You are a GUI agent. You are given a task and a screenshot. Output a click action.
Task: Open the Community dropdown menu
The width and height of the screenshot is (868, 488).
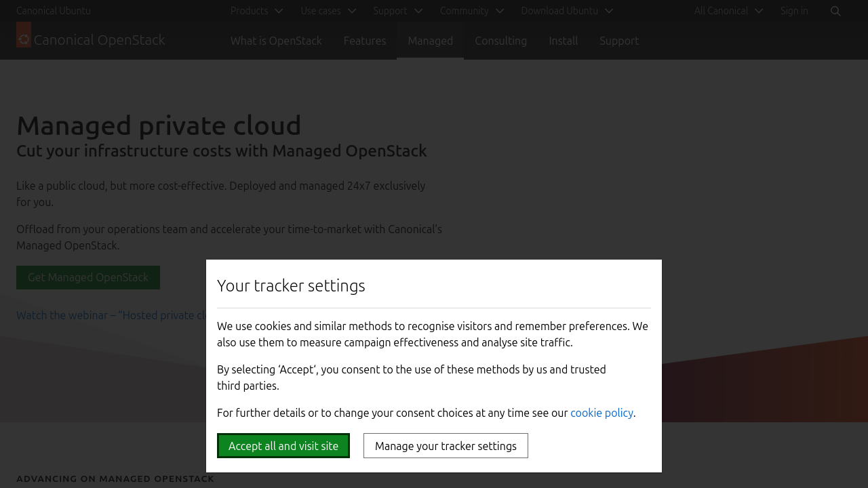pos(471,11)
